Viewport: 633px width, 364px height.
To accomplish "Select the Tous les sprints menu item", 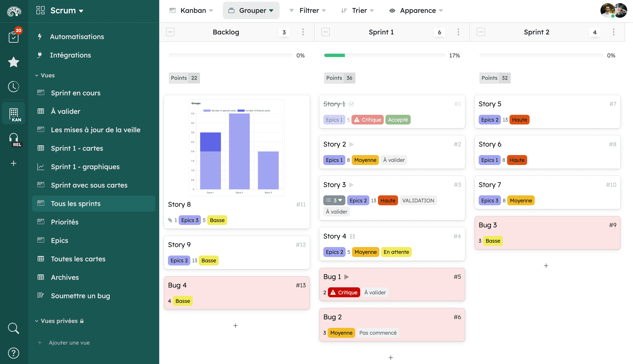I will 76,203.
